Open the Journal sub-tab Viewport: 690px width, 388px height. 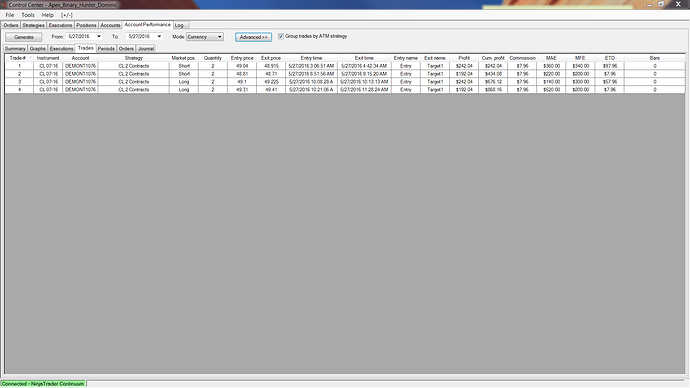click(x=146, y=48)
